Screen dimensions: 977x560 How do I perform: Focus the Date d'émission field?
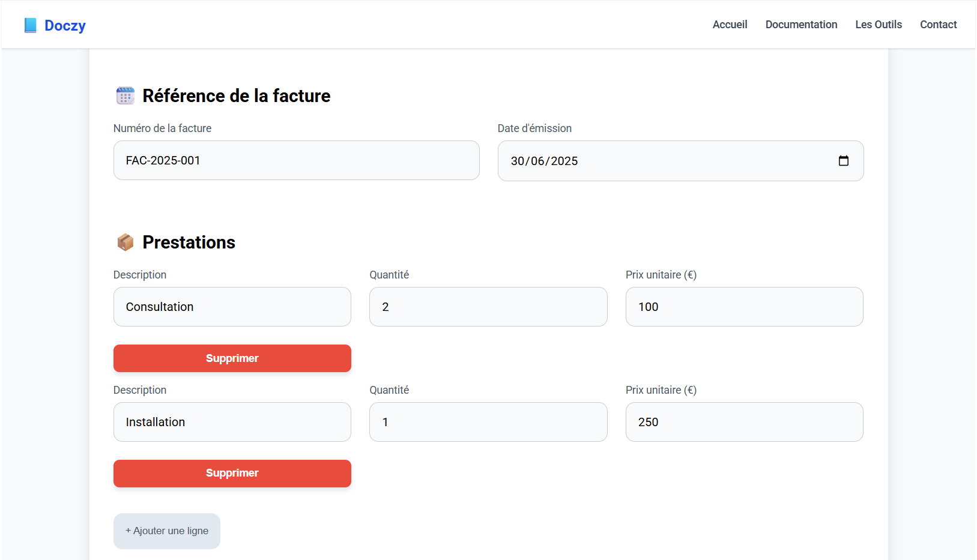tap(661, 161)
